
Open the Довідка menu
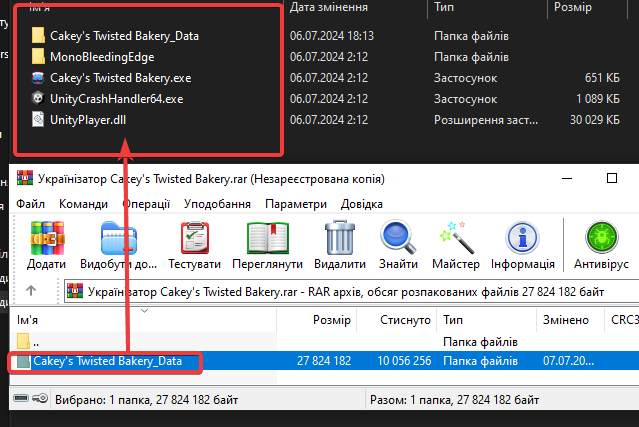(362, 204)
